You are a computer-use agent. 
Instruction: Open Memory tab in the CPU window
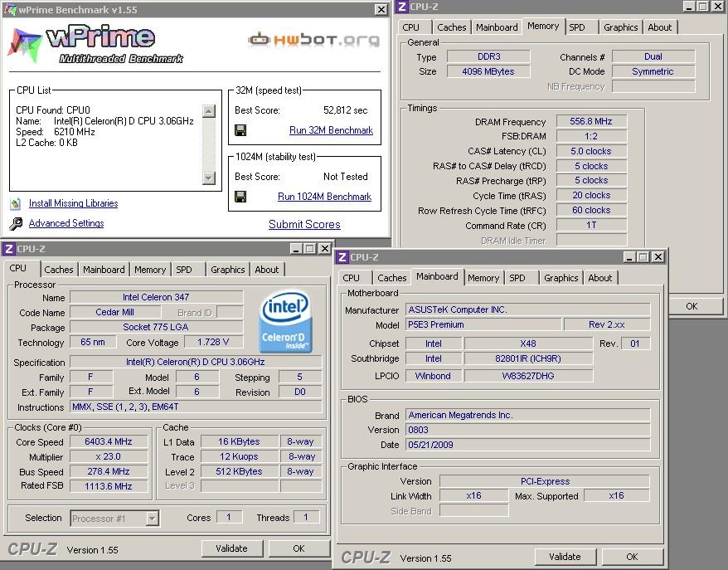click(x=150, y=270)
